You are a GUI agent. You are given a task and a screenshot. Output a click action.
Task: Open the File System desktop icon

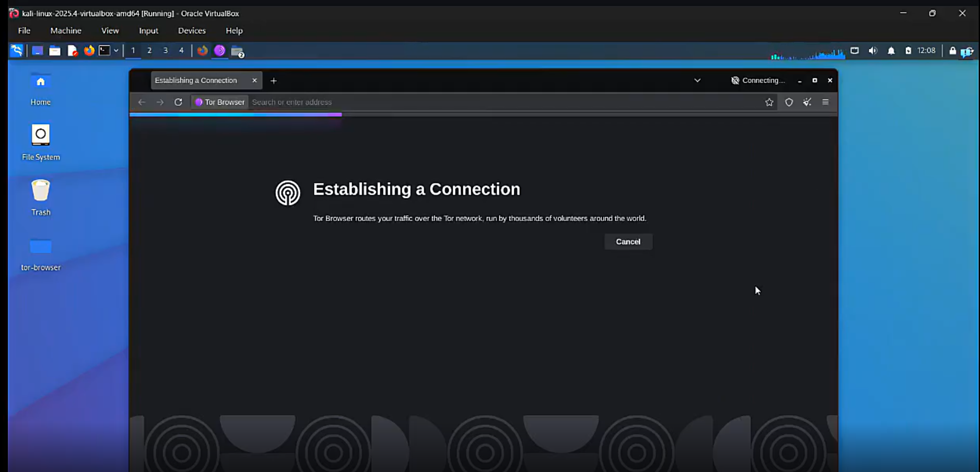[x=41, y=142]
